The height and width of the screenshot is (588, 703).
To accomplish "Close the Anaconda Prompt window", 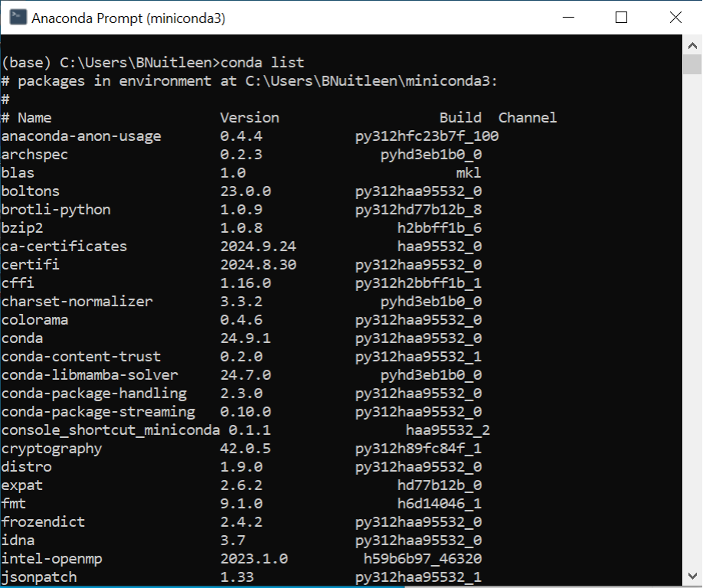I will pyautogui.click(x=675, y=18).
